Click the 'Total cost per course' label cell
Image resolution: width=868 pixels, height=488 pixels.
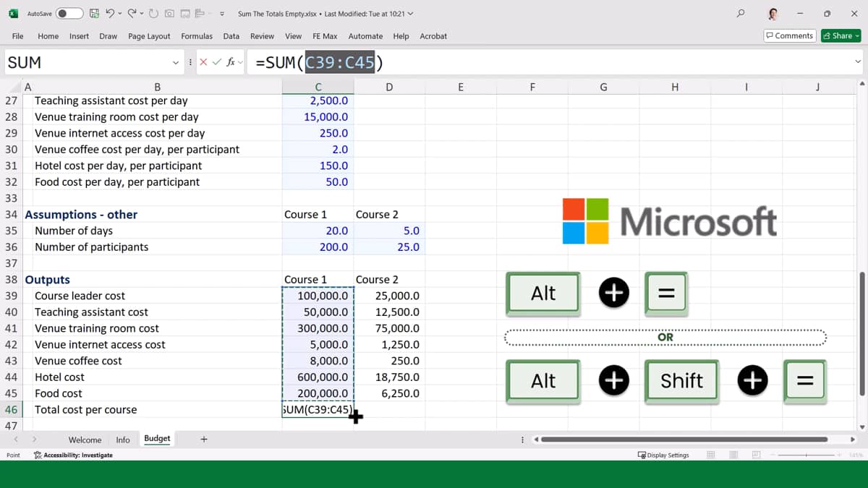point(85,409)
